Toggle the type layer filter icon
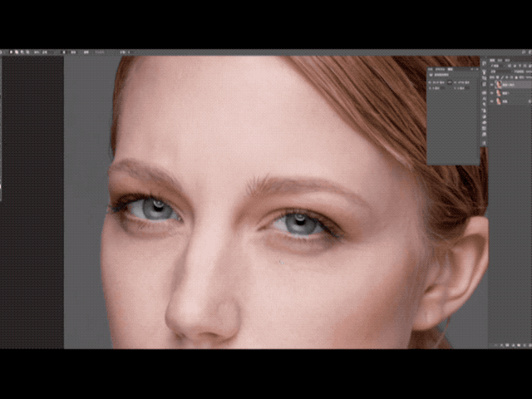Image resolution: width=532 pixels, height=399 pixels. pos(520,66)
